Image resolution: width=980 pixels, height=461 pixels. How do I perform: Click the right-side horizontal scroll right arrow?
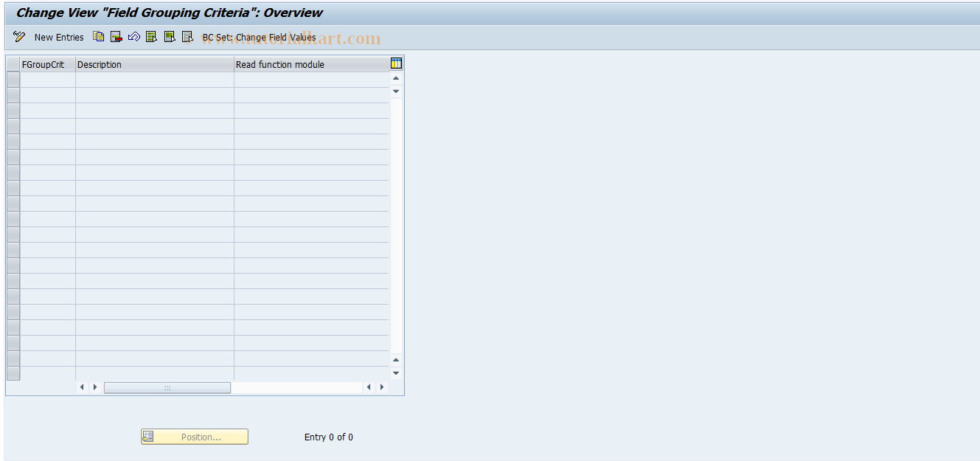click(382, 387)
